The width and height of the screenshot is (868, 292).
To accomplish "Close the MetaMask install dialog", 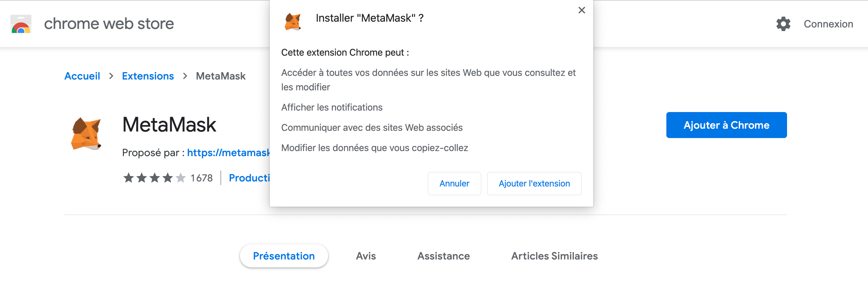I will 581,10.
